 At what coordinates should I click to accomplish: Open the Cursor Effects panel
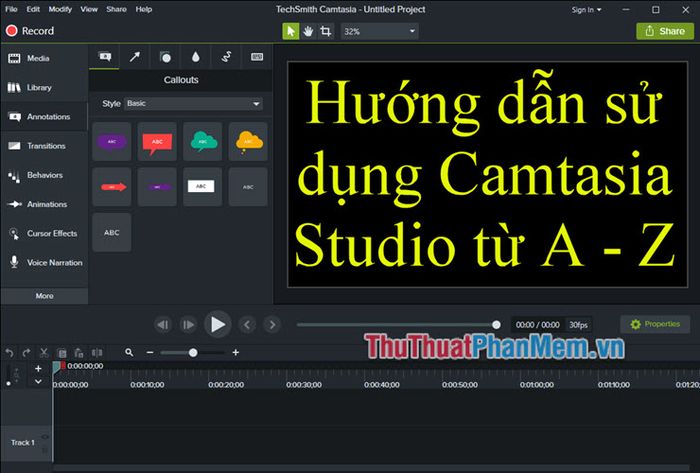pyautogui.click(x=44, y=233)
